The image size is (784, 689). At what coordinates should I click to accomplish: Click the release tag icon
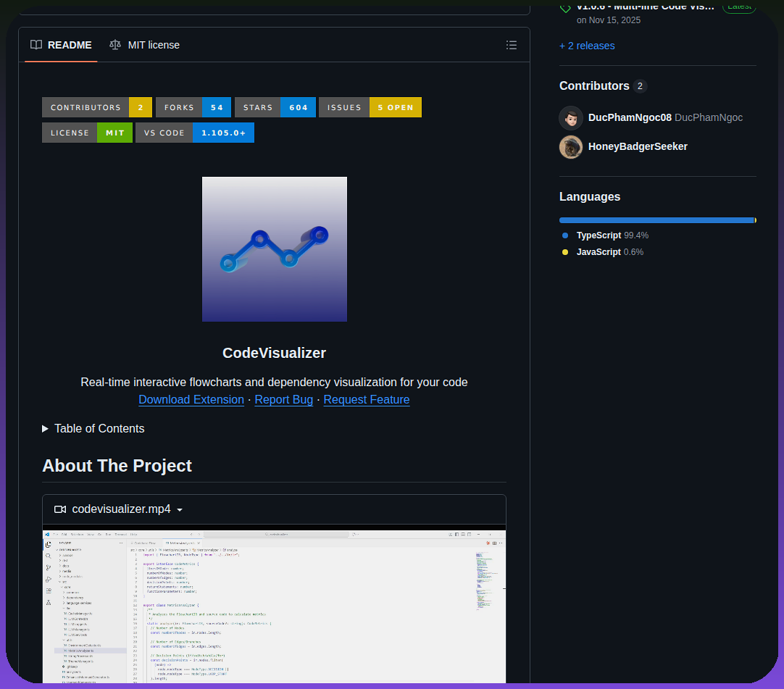[x=565, y=7]
